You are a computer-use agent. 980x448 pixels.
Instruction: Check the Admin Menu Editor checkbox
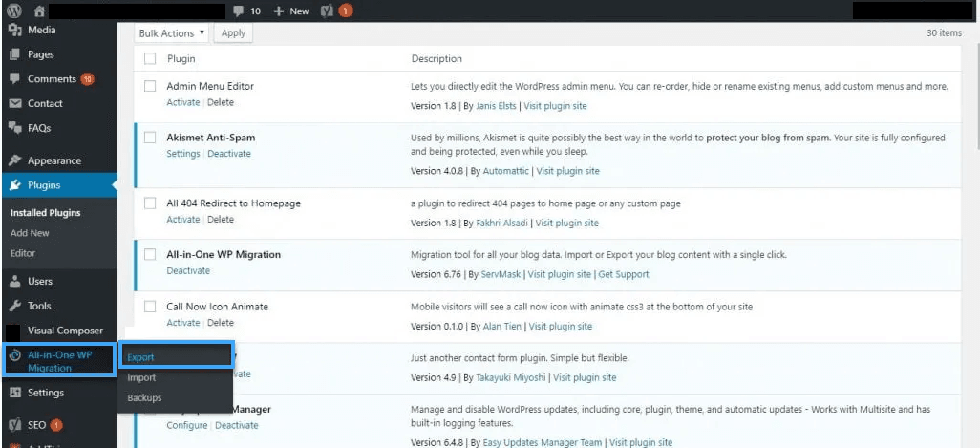(150, 86)
